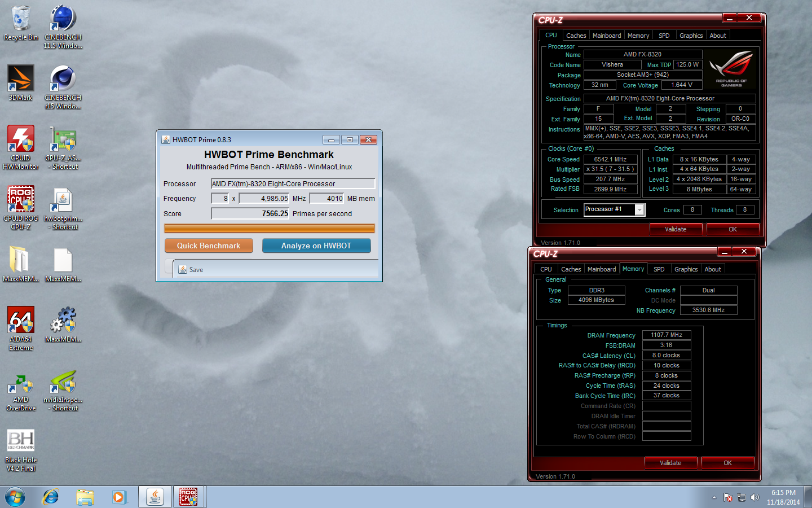Open SPD tab in lower CPU-Z
Screen dimensions: 812x508
[x=659, y=269]
